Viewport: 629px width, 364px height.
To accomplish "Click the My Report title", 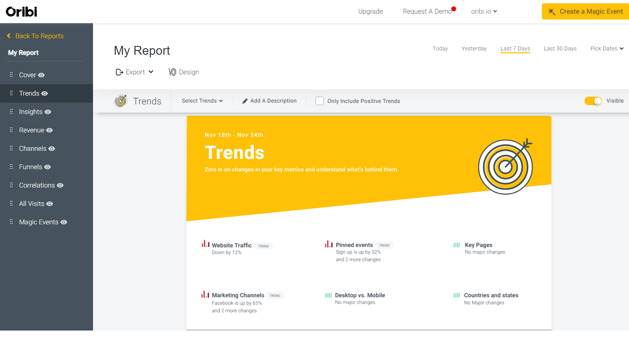I will (x=142, y=50).
